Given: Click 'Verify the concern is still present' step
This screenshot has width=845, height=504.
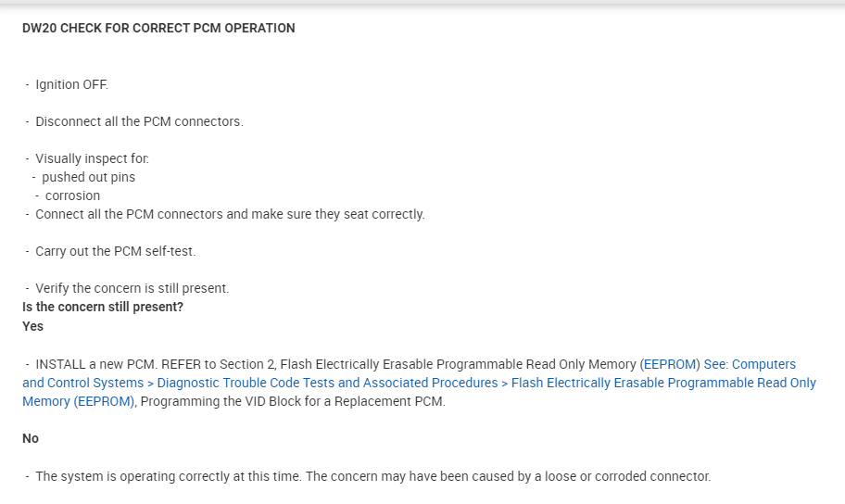Looking at the screenshot, I should [x=132, y=288].
